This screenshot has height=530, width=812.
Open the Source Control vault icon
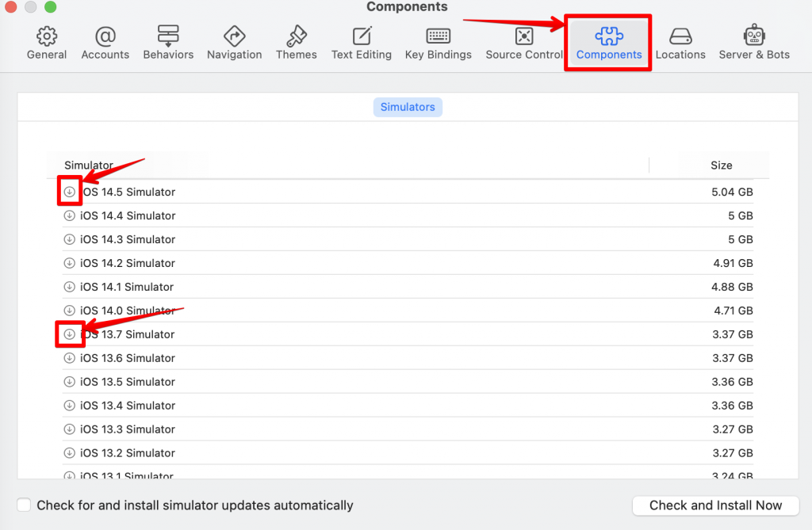(x=524, y=36)
